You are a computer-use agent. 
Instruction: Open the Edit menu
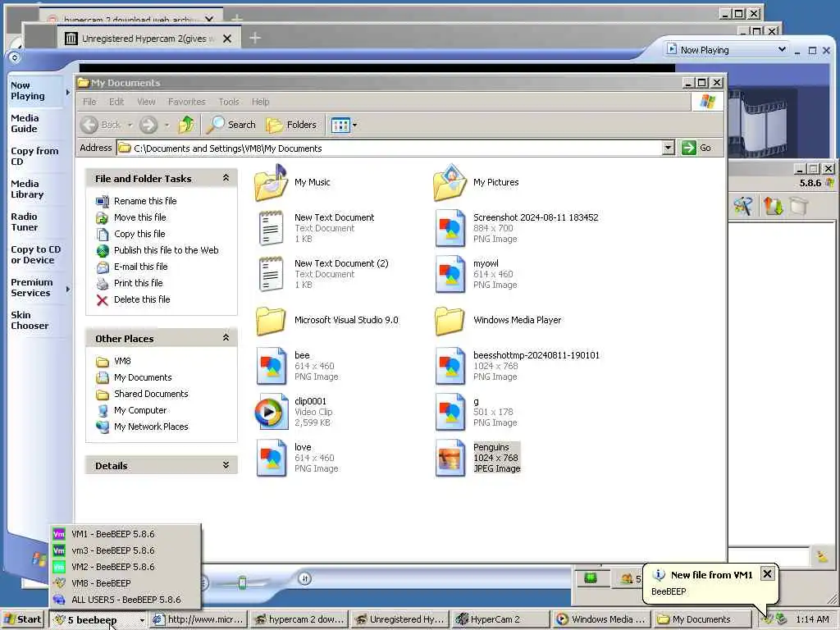pos(116,102)
